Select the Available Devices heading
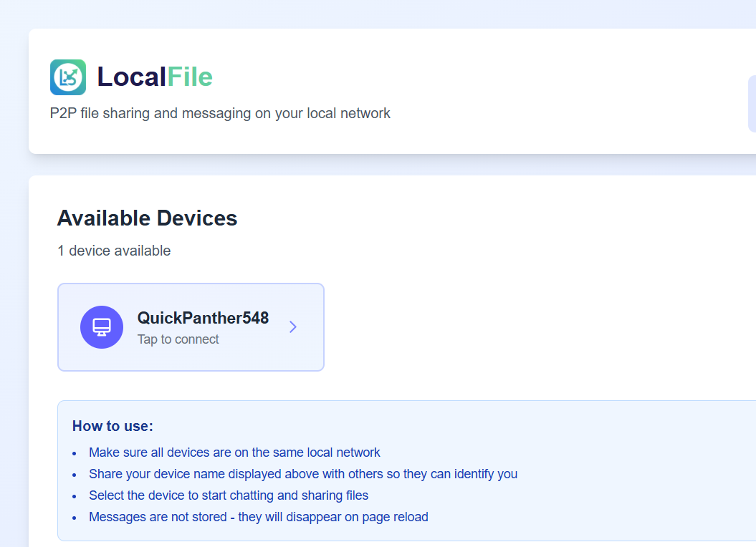Screen dimensions: 756x547 coord(147,218)
